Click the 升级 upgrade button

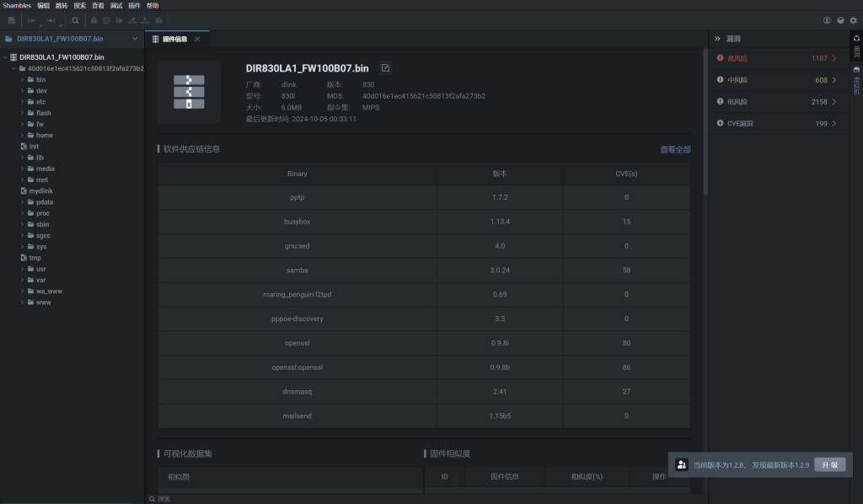(829, 464)
